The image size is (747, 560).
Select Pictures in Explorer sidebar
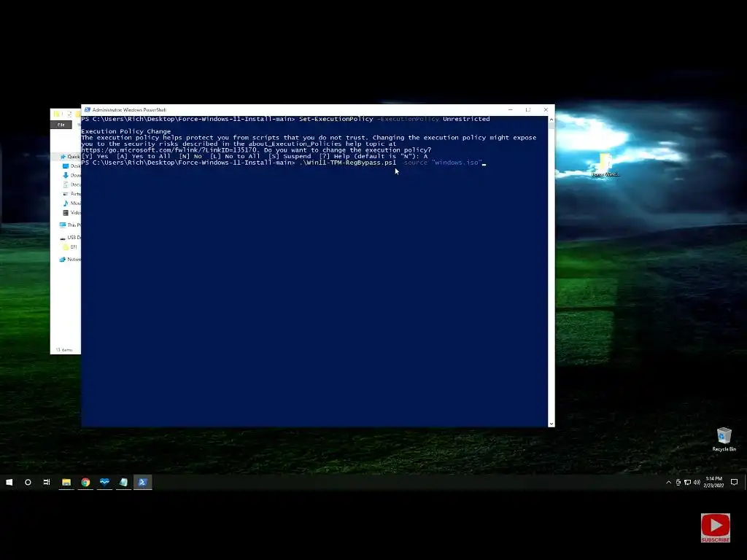pyautogui.click(x=72, y=194)
